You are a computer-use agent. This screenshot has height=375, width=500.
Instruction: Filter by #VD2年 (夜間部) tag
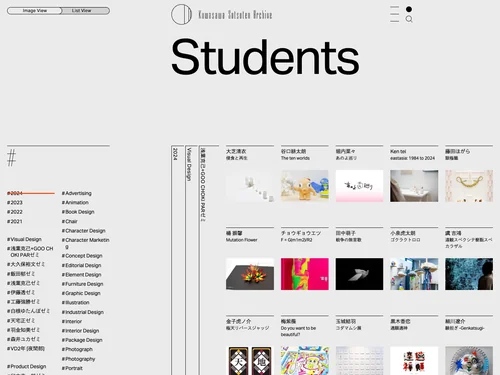(x=26, y=349)
